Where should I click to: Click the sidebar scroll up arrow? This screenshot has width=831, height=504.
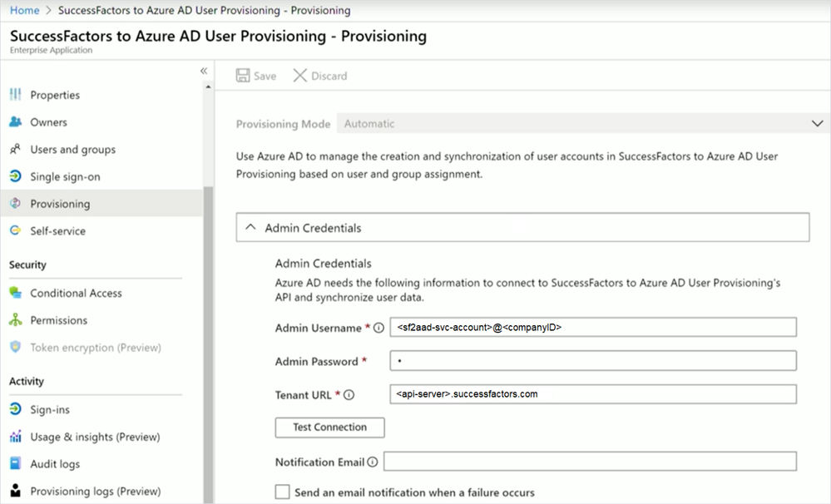pos(208,86)
